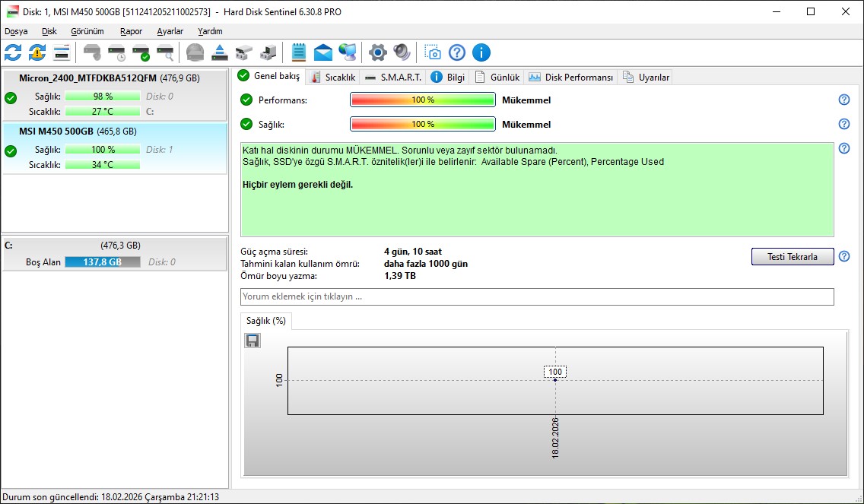Click the Hiçbir eylem gerekli değil text

(297, 185)
